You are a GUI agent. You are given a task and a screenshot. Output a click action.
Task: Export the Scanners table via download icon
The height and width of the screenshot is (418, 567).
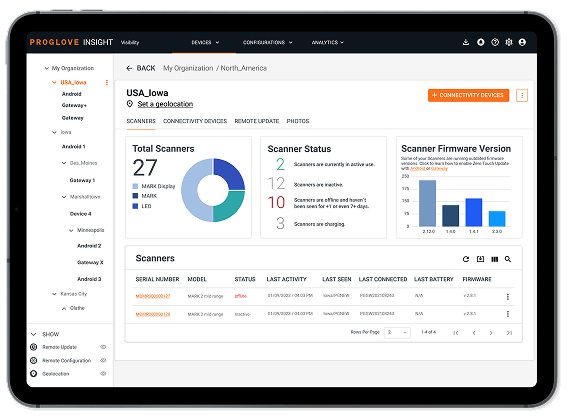[480, 259]
